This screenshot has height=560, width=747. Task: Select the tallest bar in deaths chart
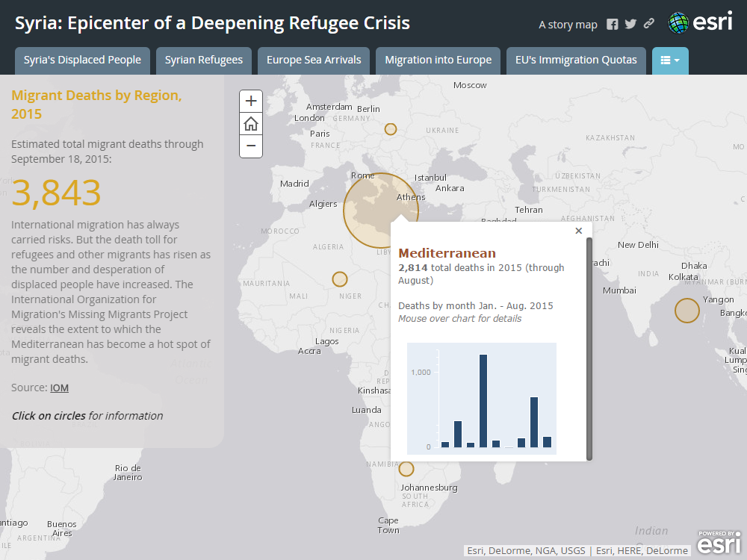click(483, 400)
